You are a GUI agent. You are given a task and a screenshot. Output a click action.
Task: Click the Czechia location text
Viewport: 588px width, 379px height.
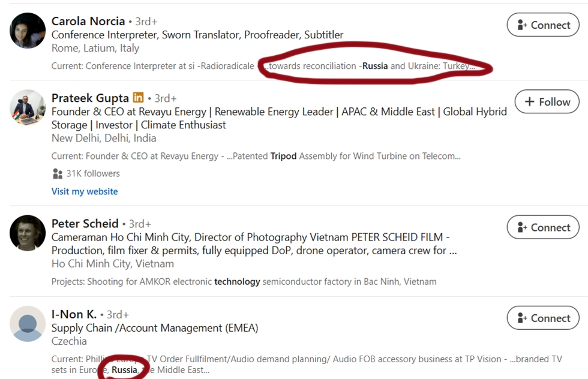pos(69,341)
